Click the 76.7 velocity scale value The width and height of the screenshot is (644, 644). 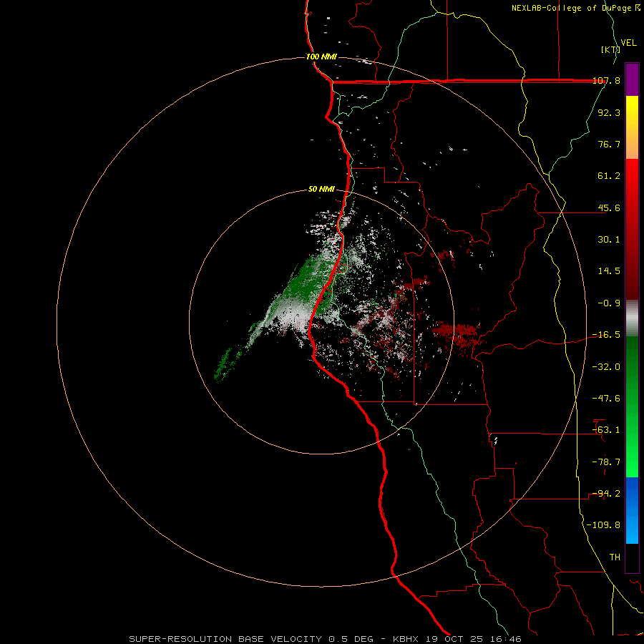pyautogui.click(x=609, y=144)
